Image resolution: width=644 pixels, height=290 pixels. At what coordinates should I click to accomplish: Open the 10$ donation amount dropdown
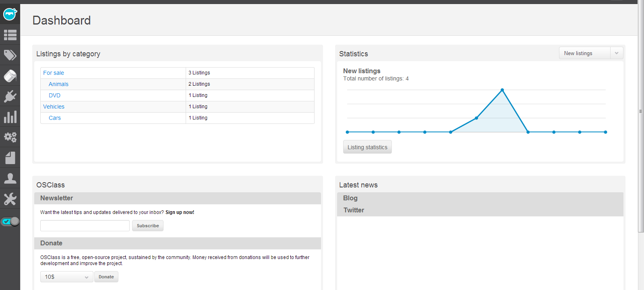(x=66, y=277)
